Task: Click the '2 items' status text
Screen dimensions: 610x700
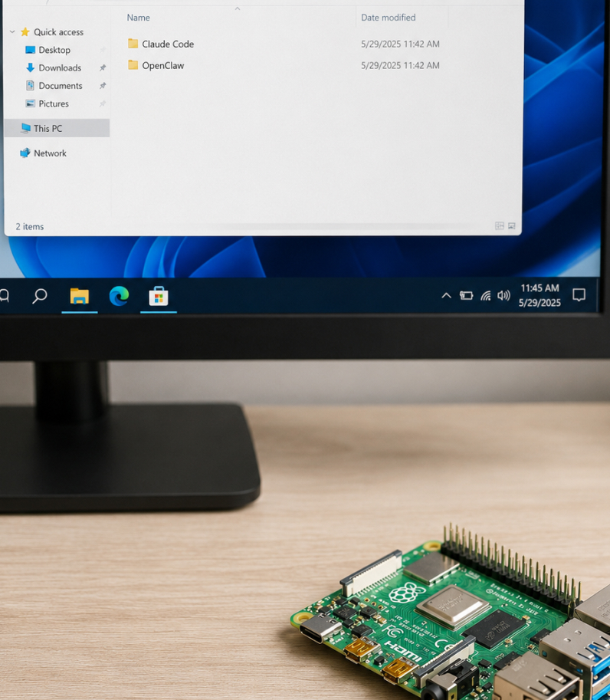Action: [x=29, y=227]
